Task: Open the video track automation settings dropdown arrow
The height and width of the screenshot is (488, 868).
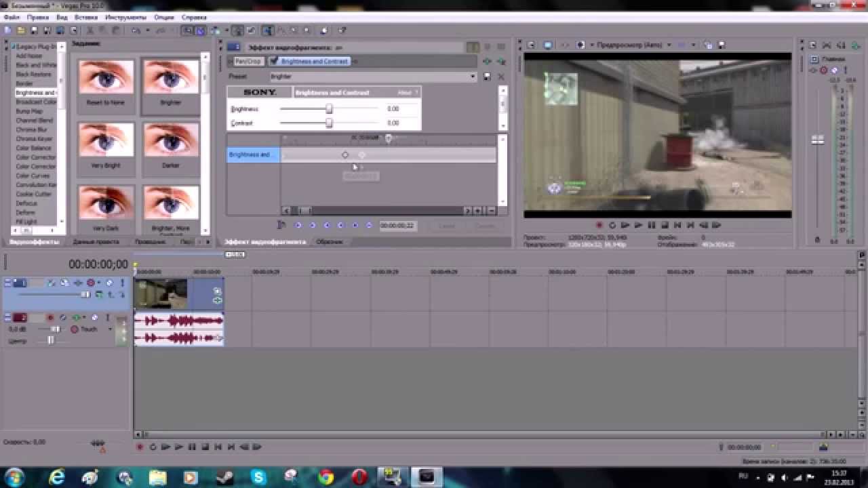Action: coord(98,283)
